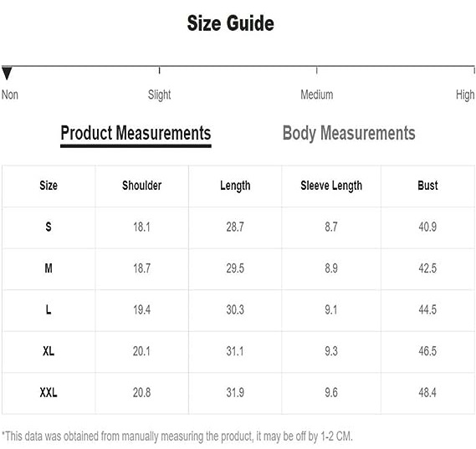Select the M size row label

coord(49,268)
